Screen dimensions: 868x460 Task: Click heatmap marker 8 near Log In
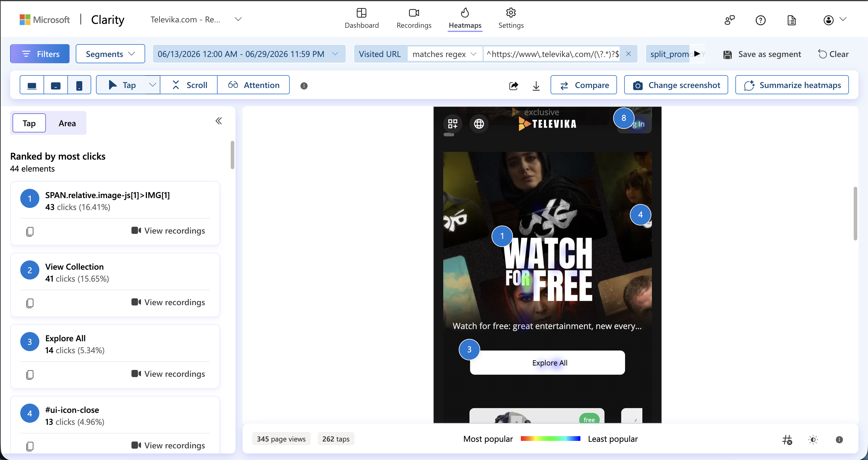[x=624, y=118]
